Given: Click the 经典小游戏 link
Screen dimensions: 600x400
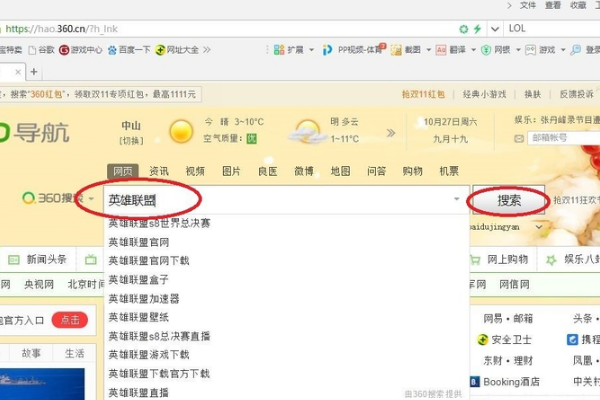Looking at the screenshot, I should pyautogui.click(x=484, y=94).
